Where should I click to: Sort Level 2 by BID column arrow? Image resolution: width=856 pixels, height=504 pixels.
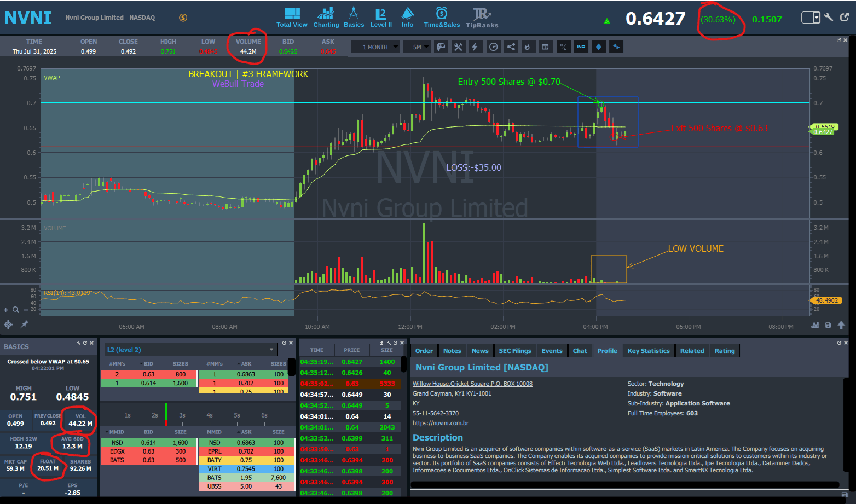pos(141,364)
